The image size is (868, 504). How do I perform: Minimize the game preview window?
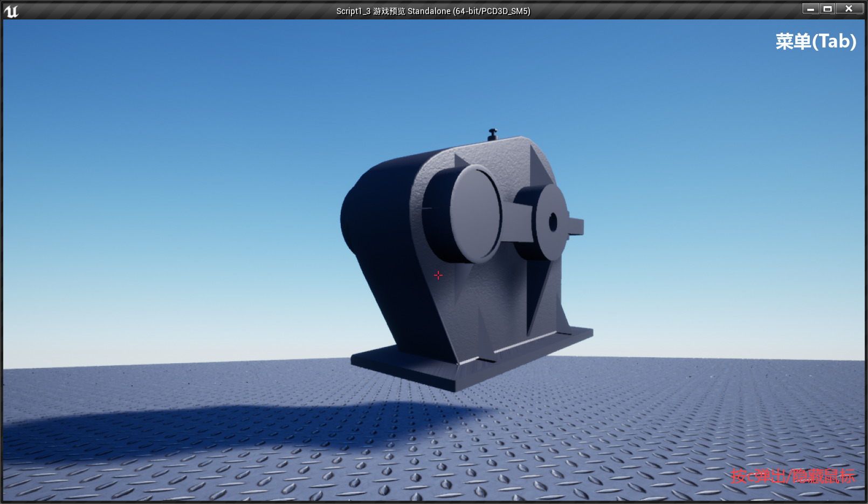[810, 9]
